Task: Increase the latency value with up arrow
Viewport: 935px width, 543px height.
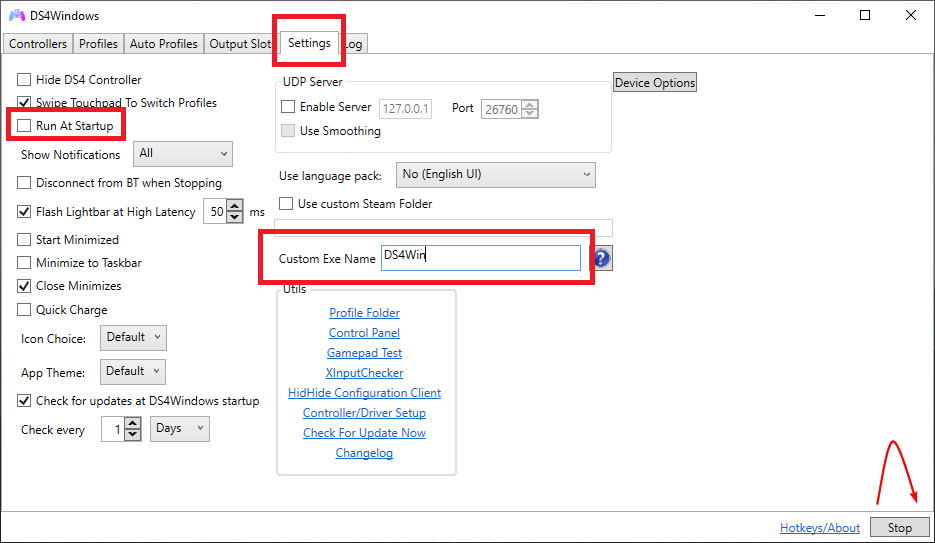Action: pyautogui.click(x=236, y=206)
